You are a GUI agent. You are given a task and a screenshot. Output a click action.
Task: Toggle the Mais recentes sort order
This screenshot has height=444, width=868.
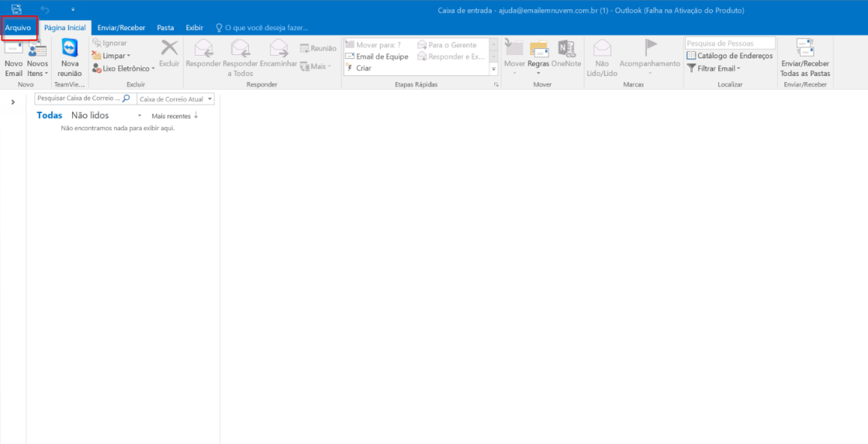click(175, 115)
